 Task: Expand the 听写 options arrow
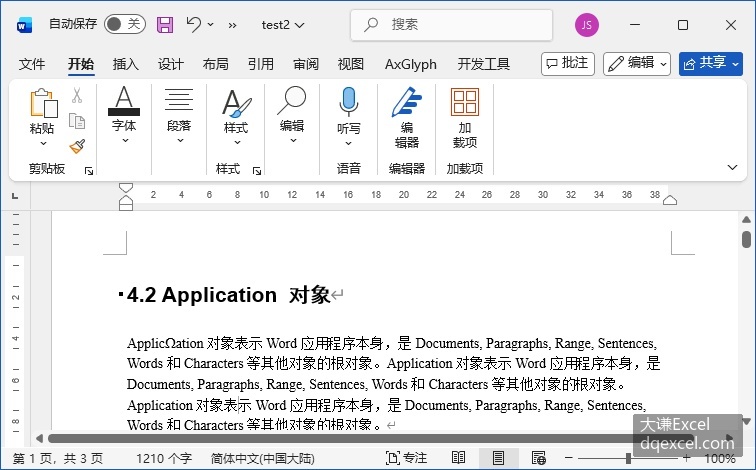coord(349,143)
